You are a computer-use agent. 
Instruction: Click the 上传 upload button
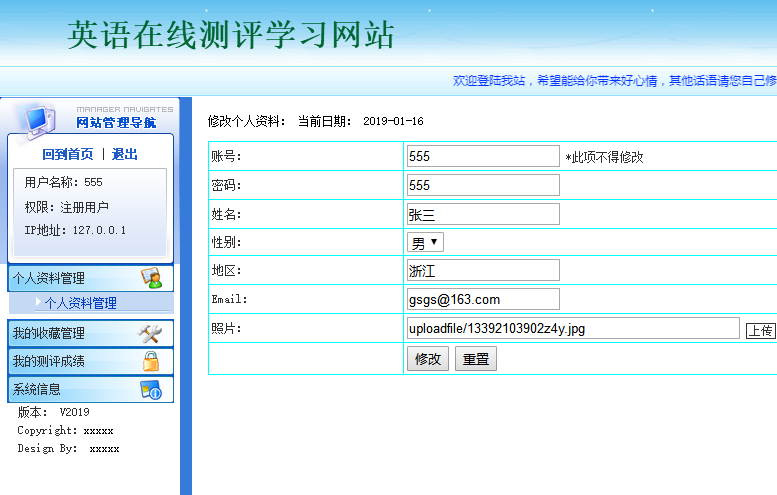(x=761, y=330)
